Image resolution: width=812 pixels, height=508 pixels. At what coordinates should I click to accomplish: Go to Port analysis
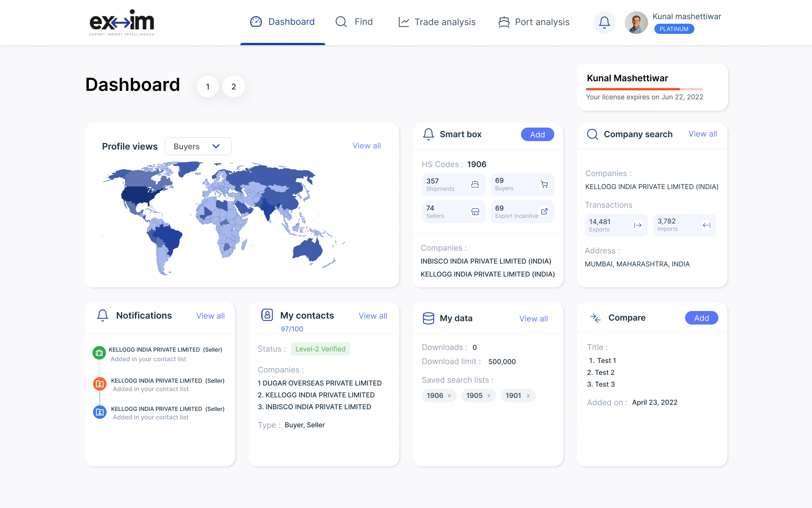coord(533,22)
